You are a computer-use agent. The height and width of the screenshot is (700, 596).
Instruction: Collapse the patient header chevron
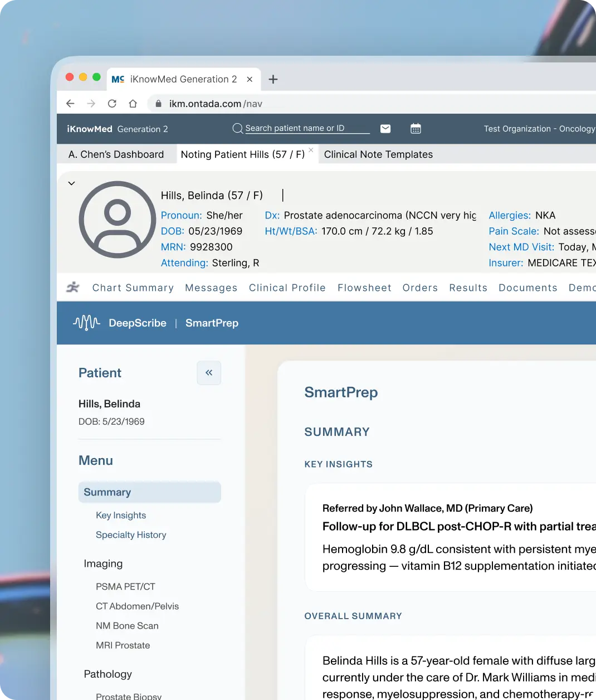[x=71, y=183]
